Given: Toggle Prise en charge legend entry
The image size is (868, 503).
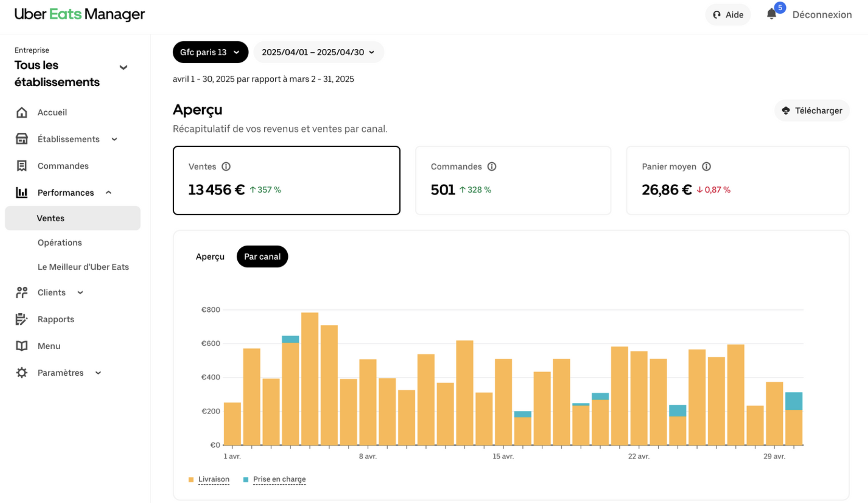Looking at the screenshot, I should click(279, 479).
